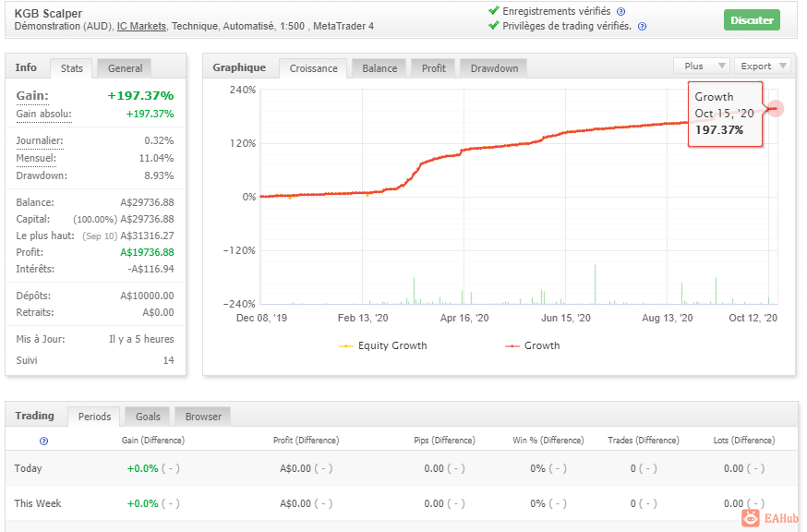Click the Growth 197.37% tooltip box
This screenshot has height=532, width=807.
pyautogui.click(x=725, y=114)
